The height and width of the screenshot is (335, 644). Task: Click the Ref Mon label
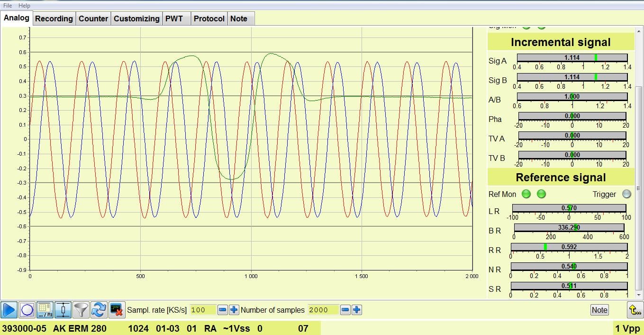point(502,194)
